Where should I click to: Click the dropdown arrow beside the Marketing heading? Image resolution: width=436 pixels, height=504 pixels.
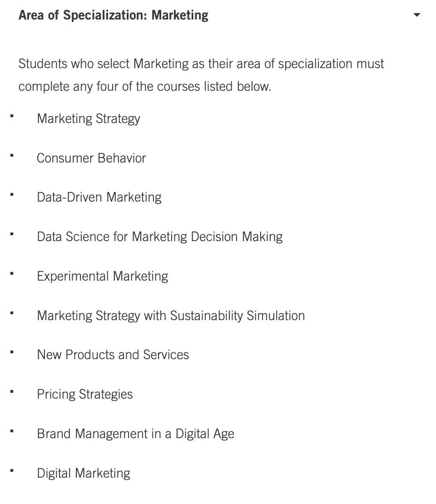417,15
